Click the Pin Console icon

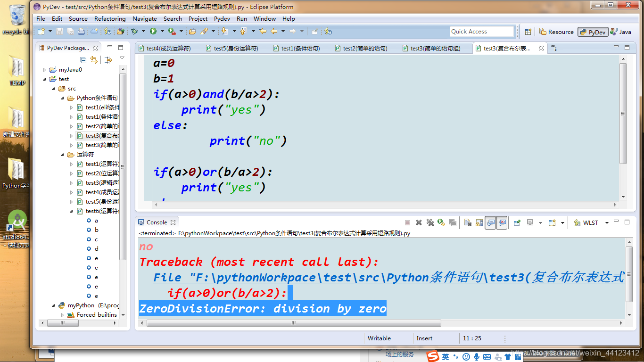pyautogui.click(x=517, y=222)
